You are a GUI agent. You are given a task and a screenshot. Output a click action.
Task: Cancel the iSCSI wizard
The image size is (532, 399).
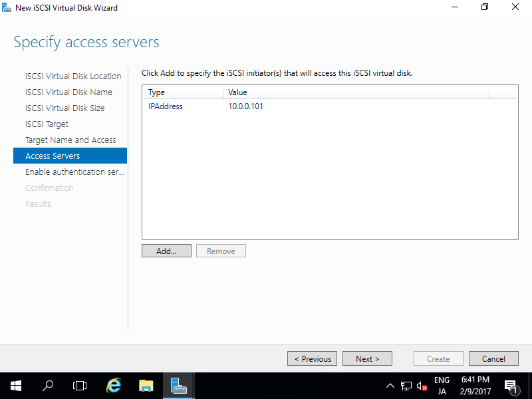493,358
